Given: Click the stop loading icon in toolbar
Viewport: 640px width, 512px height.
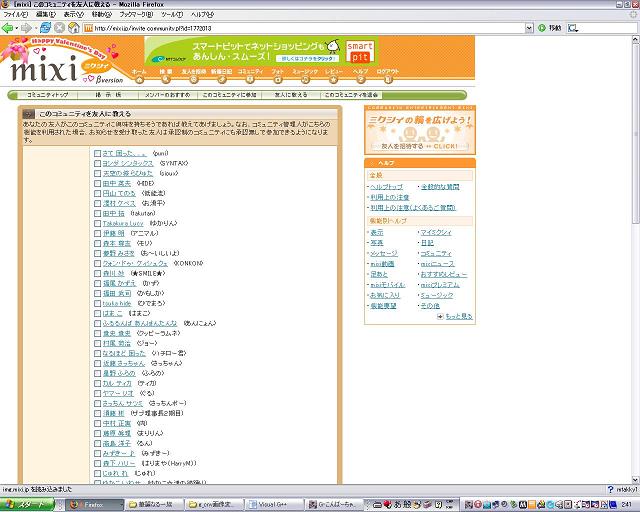Looking at the screenshot, I should click(59, 28).
